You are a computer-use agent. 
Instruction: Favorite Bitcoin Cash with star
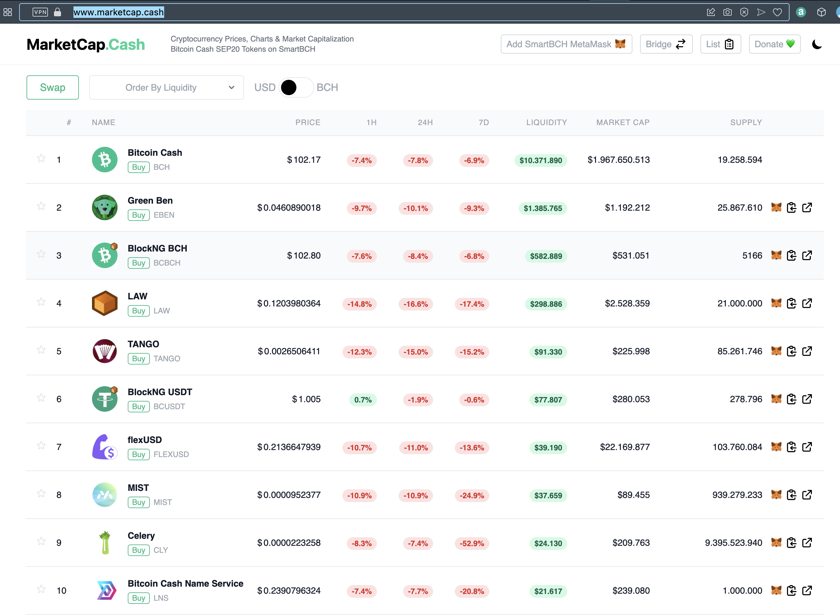[41, 159]
